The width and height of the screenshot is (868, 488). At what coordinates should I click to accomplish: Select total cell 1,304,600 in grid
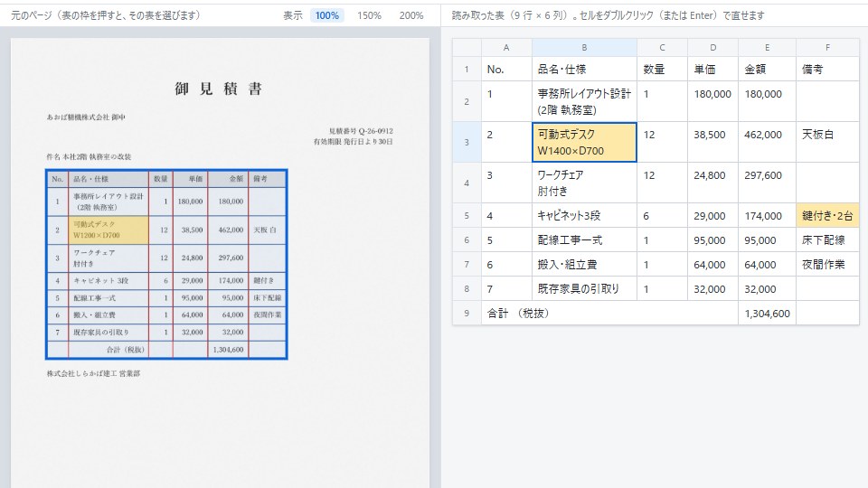pyautogui.click(x=768, y=313)
